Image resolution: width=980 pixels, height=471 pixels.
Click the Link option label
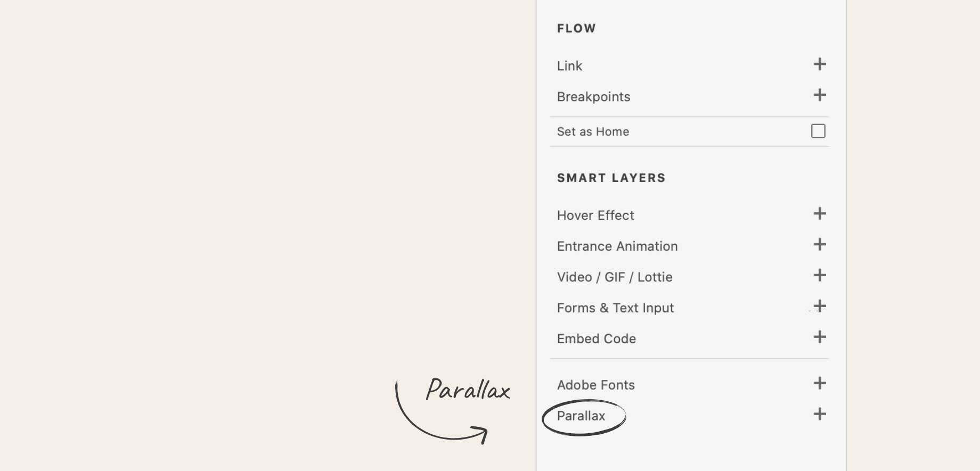[569, 66]
